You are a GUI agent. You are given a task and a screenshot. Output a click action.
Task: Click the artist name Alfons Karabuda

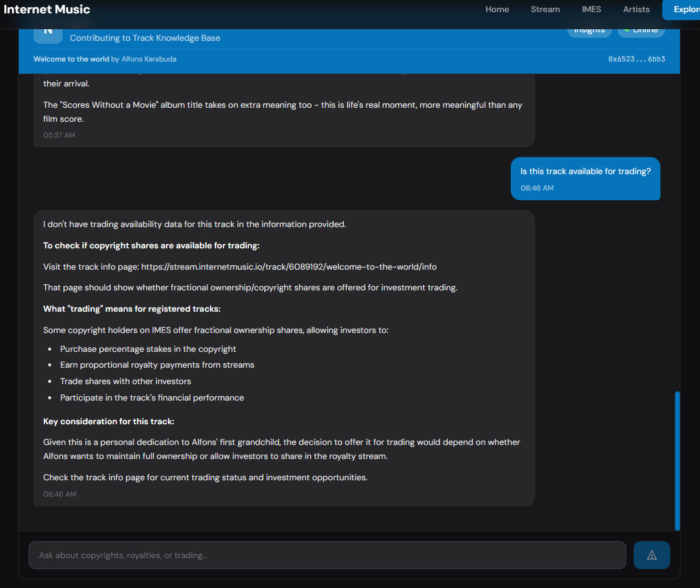point(149,59)
